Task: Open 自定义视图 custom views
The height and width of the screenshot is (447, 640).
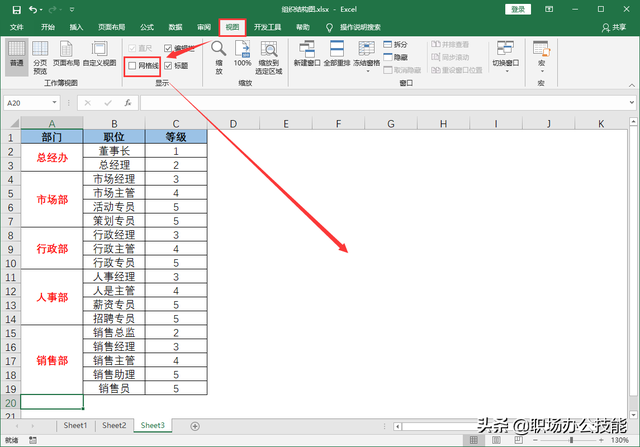Action: click(x=100, y=54)
